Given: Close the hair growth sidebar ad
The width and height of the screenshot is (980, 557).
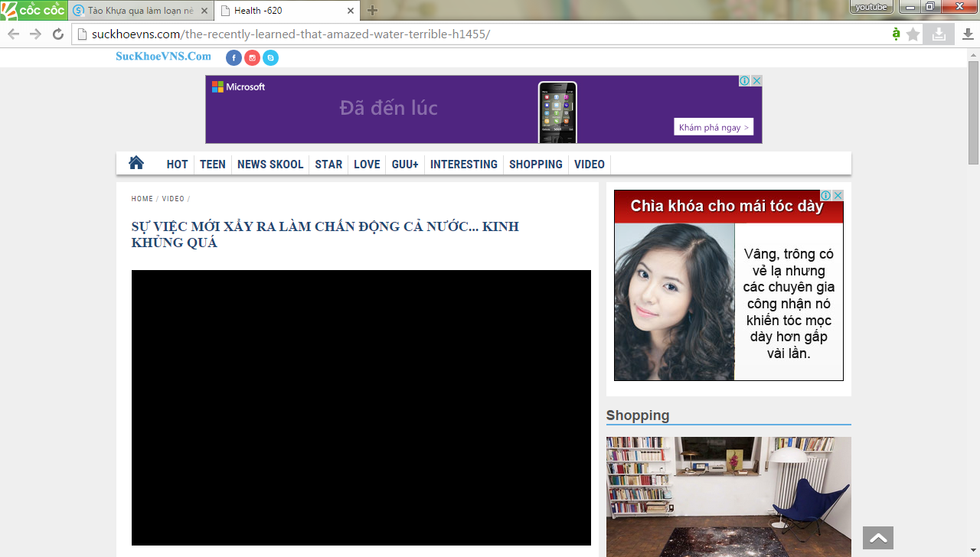Looking at the screenshot, I should 838,195.
